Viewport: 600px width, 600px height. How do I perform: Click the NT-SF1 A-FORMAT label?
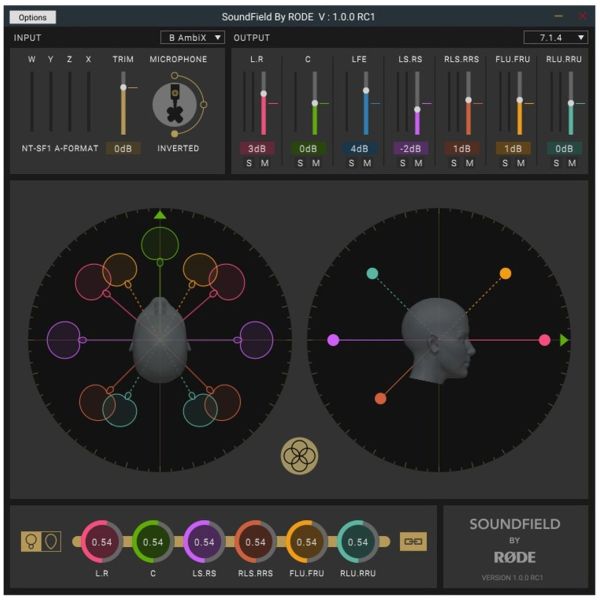click(59, 148)
